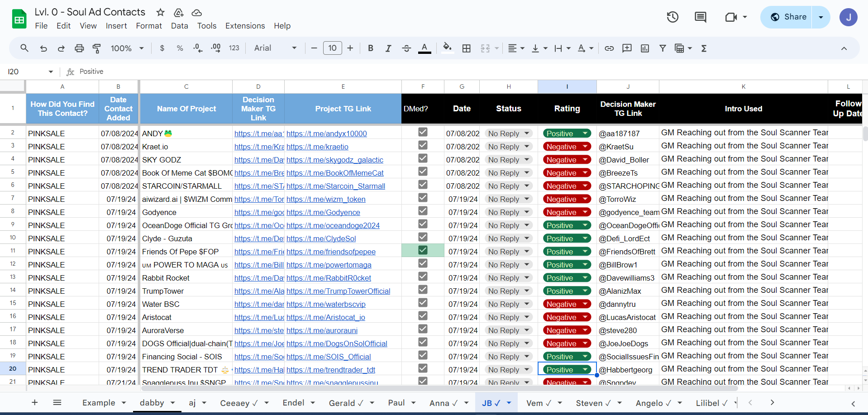Toggle DMed checkbox for SKY GODZ
The width and height of the screenshot is (868, 415).
coord(423,158)
